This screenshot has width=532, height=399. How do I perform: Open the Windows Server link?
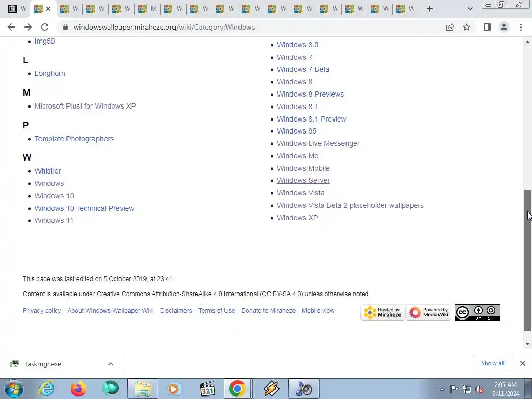tap(303, 180)
